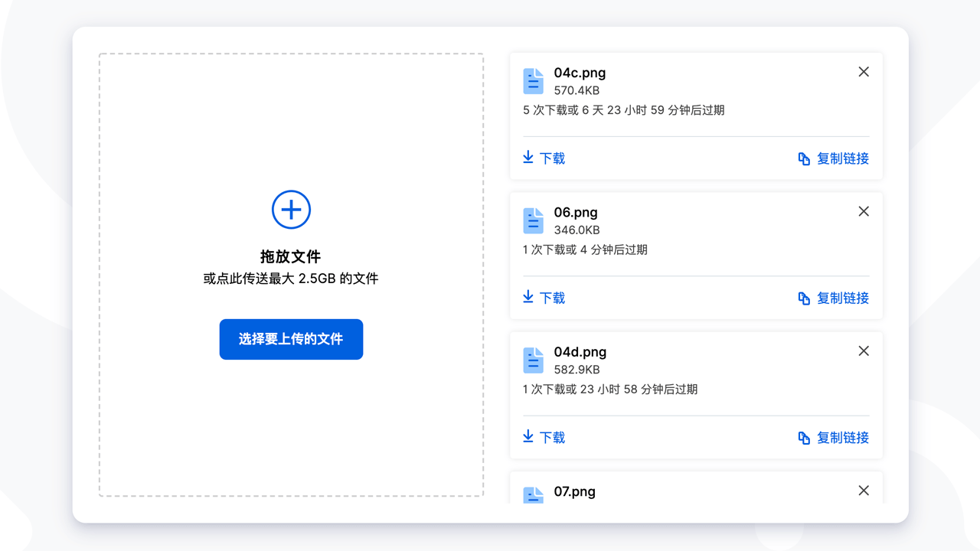The width and height of the screenshot is (980, 551).
Task: Click the copy link icon for 06.png
Action: coord(804,298)
